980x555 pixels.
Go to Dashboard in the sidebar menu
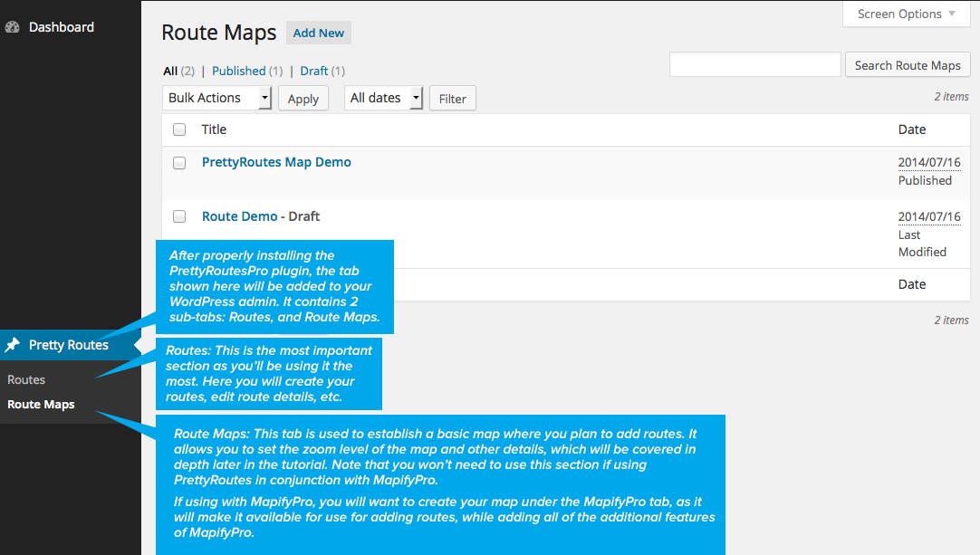click(x=61, y=27)
